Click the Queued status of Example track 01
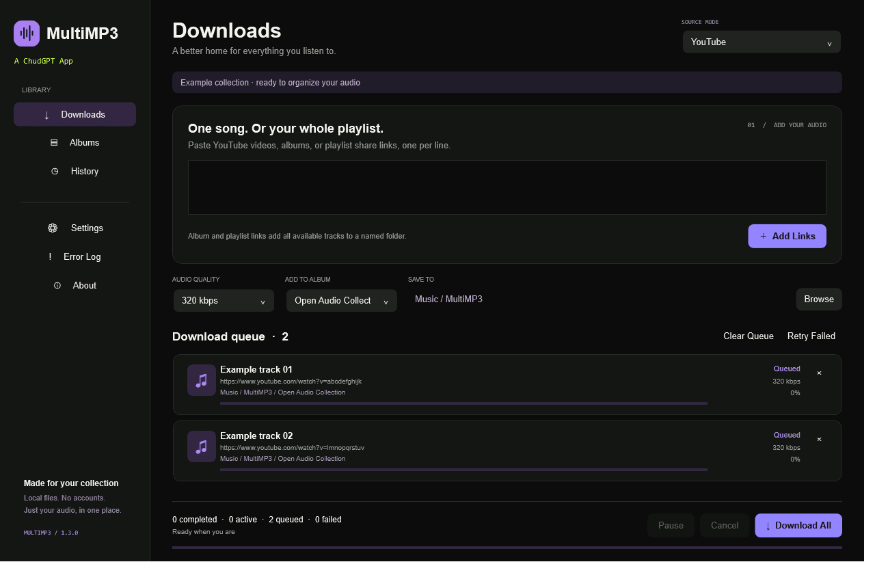The height and width of the screenshot is (588, 875). (x=787, y=369)
